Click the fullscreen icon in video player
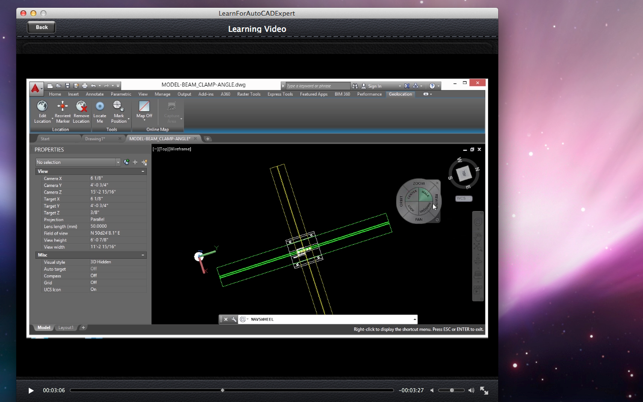The height and width of the screenshot is (402, 643). pos(484,390)
